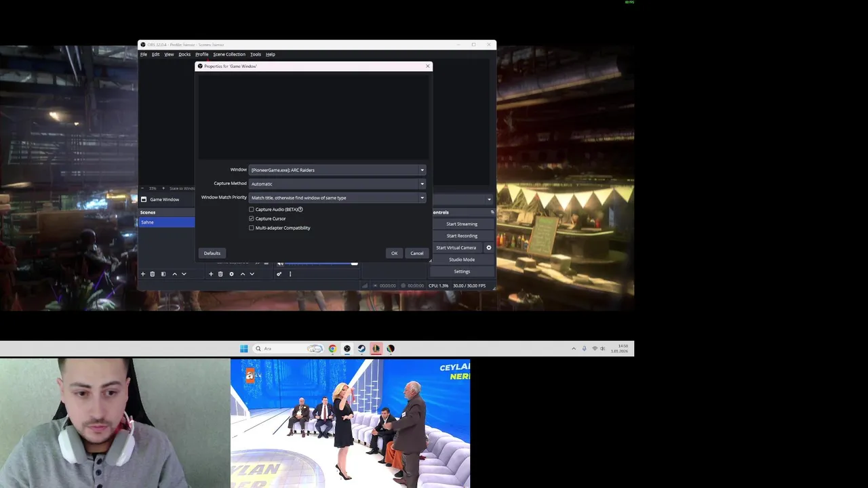Viewport: 868px width, 488px height.
Task: Enable Multi-adapter Compatibility checkbox
Action: [252, 228]
